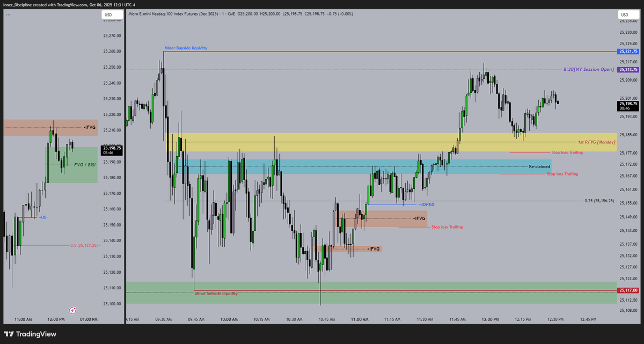Open the ellipsis options menu atop the left panel
The height and width of the screenshot is (344, 644).
click(8, 14)
